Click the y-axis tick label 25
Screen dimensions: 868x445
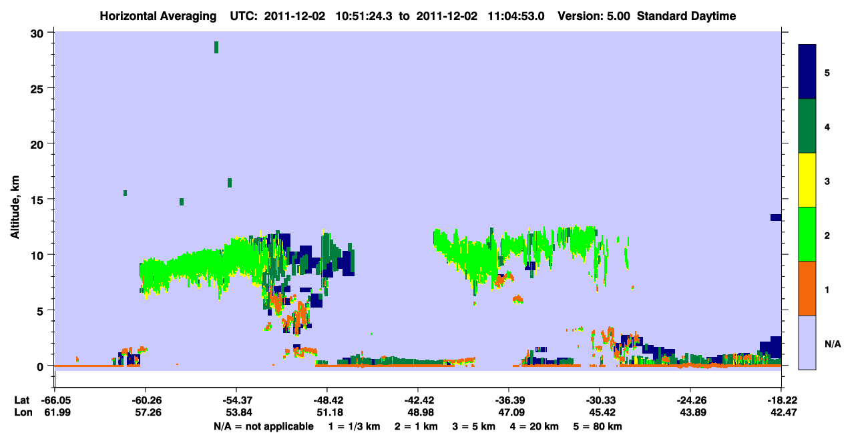click(x=38, y=88)
